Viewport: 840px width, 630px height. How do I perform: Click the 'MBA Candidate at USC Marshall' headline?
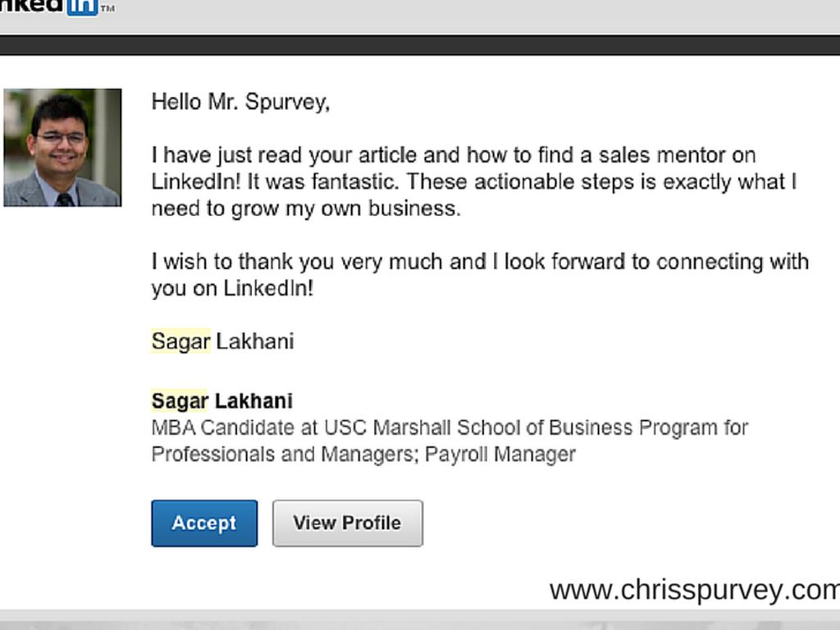[x=450, y=428]
